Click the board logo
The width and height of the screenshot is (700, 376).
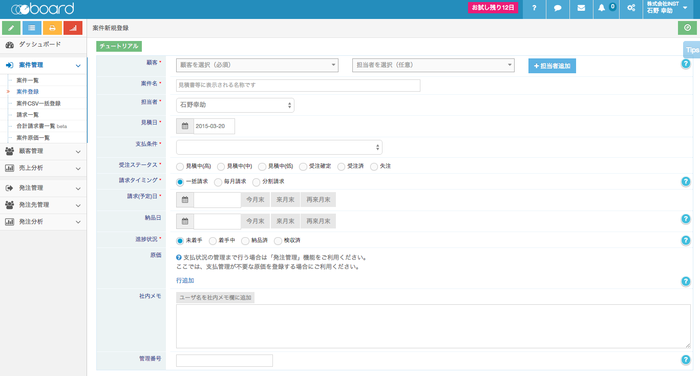pos(42,8)
